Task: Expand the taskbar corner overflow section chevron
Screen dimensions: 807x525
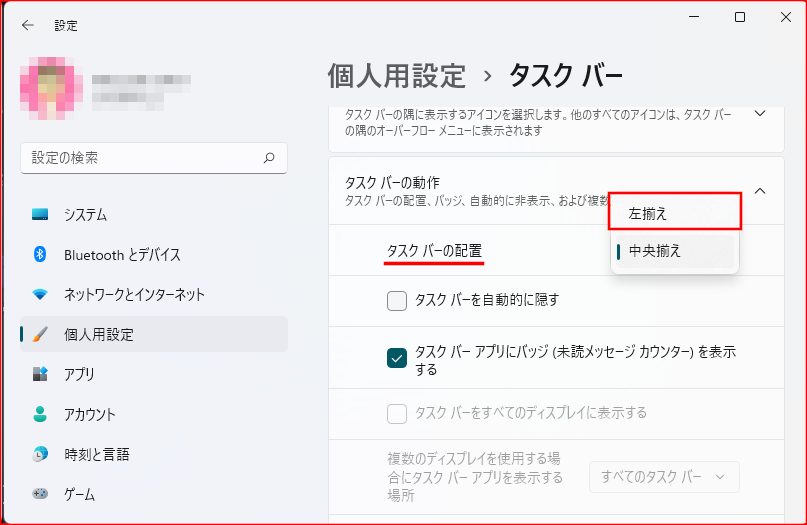Action: 759,114
